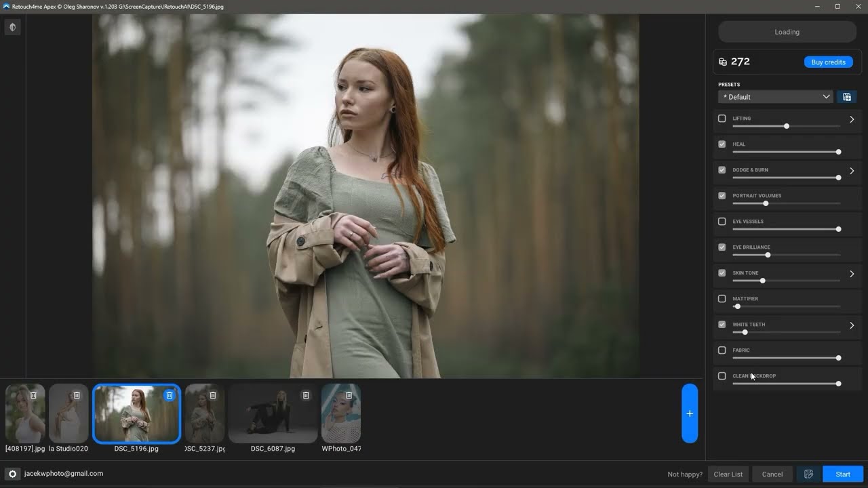Viewport: 868px width, 488px height.
Task: Uncheck the Heal checkbox
Action: [722, 144]
